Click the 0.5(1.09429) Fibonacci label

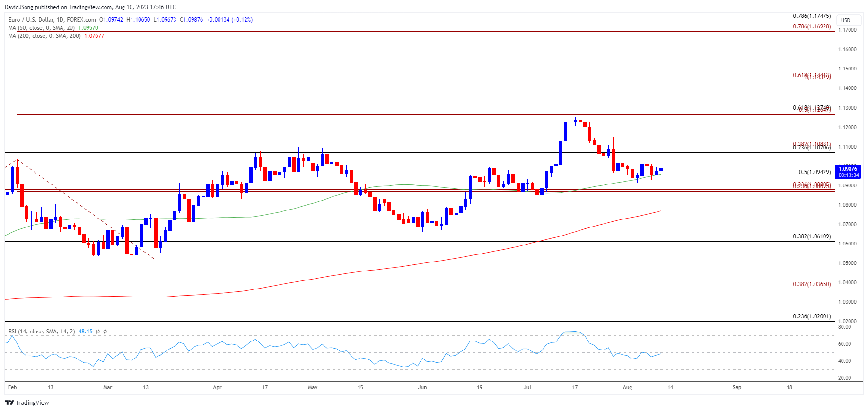(815, 172)
